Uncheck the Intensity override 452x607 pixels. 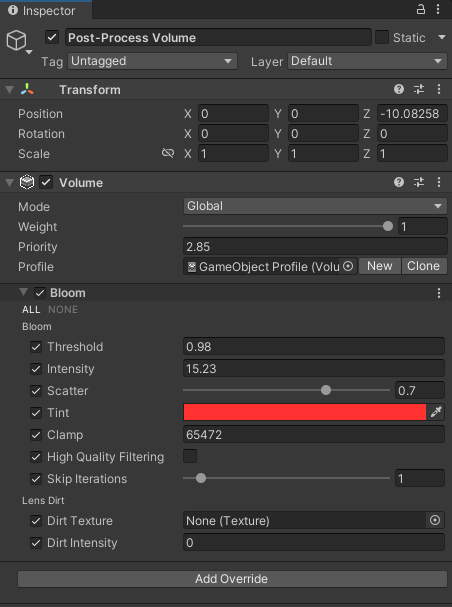point(36,369)
